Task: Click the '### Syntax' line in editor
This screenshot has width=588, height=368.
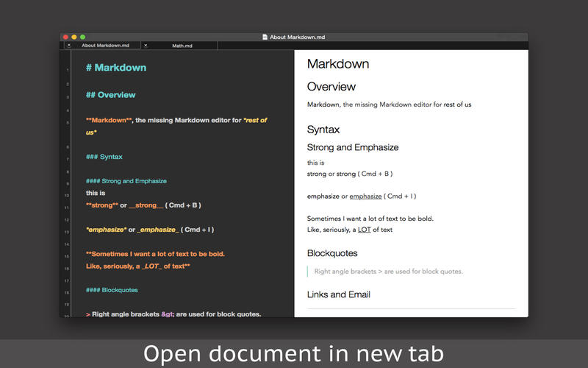Action: [x=104, y=157]
